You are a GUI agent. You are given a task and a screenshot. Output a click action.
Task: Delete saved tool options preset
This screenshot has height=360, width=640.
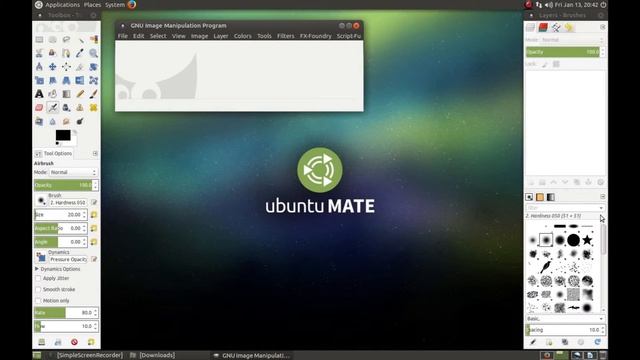[x=74, y=342]
